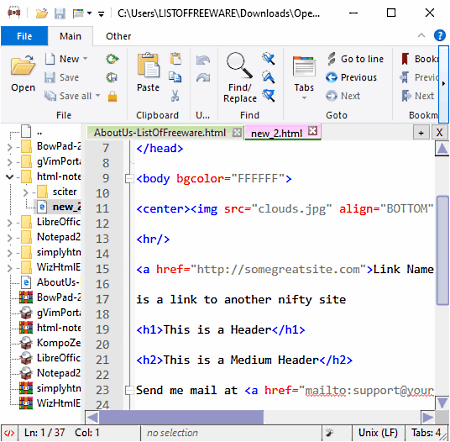Click the Undo arrow icon
Screen dimensions: 450x442
tap(203, 60)
